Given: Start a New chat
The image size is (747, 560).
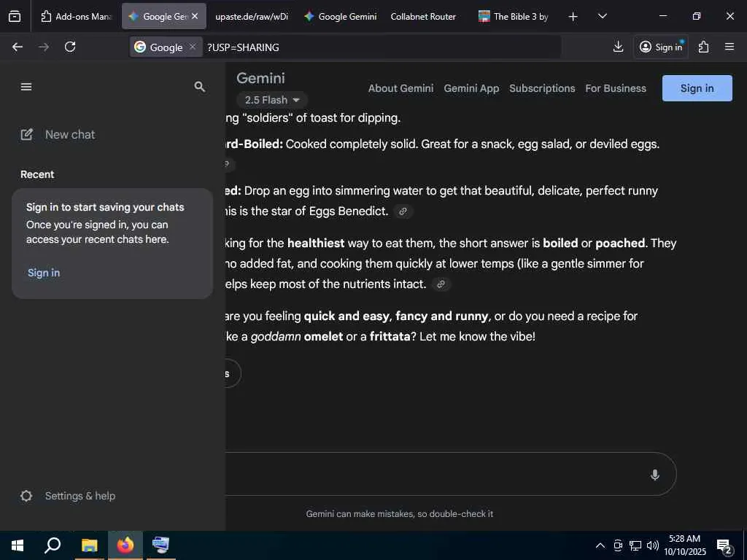Looking at the screenshot, I should click(58, 135).
